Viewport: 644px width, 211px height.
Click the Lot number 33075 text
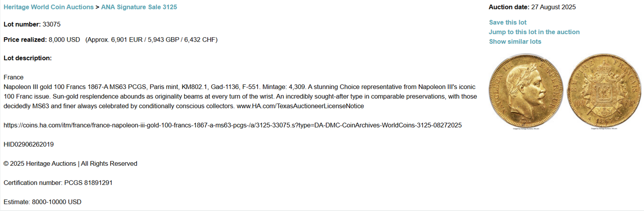[x=32, y=24]
